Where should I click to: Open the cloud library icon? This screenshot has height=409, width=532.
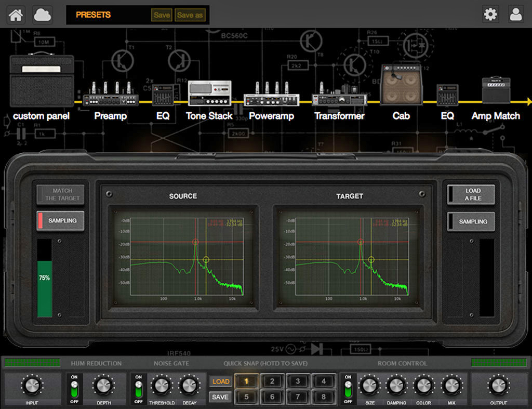coord(43,15)
